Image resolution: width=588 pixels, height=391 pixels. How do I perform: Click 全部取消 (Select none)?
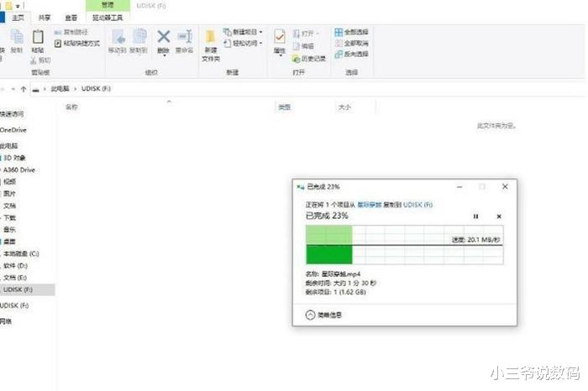[352, 43]
